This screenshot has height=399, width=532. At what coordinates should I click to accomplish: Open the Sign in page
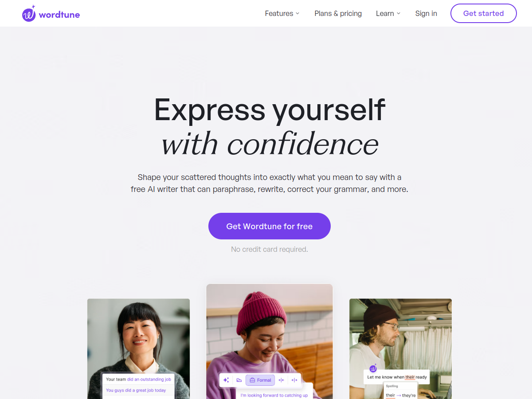[426, 13]
